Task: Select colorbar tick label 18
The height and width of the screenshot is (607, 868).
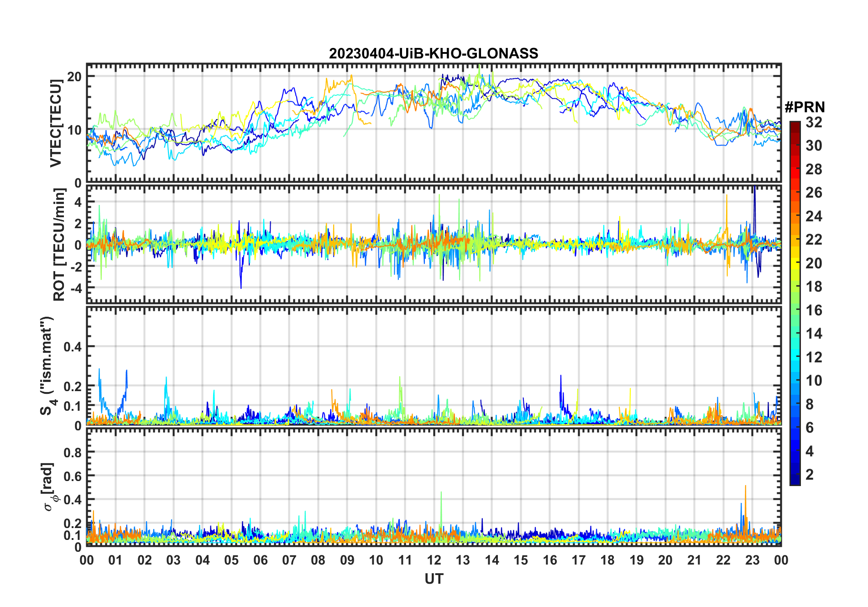Action: point(814,287)
